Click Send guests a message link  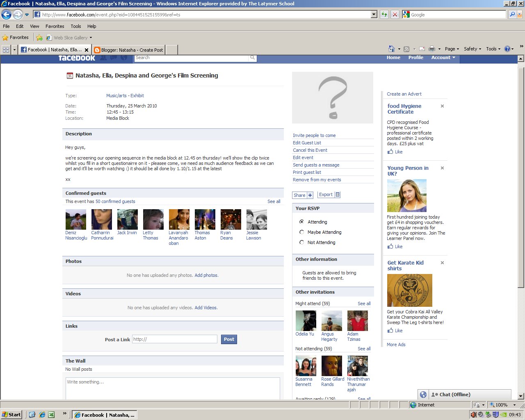(316, 165)
